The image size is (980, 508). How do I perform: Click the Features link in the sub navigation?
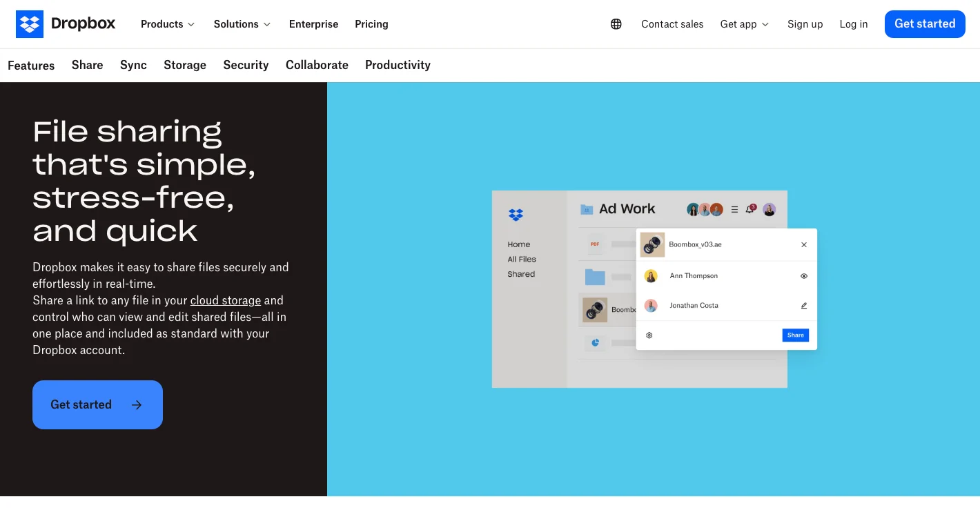[31, 66]
